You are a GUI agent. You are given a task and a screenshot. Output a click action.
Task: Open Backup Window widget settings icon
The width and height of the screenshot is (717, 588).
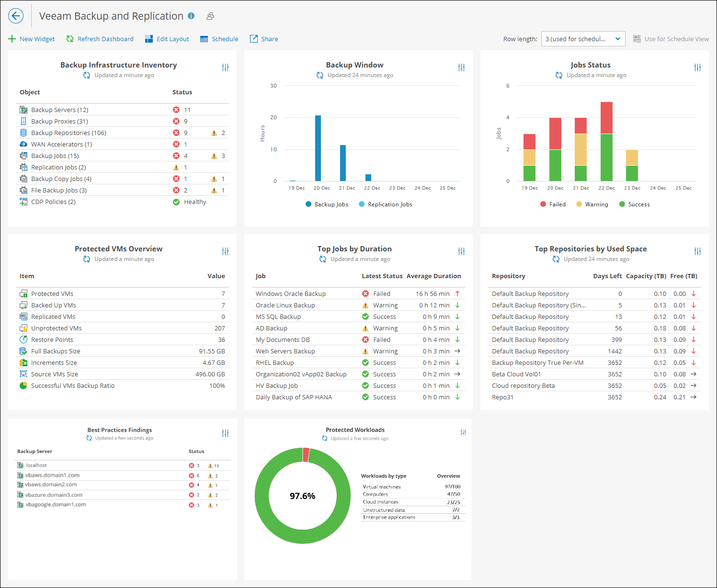(461, 68)
